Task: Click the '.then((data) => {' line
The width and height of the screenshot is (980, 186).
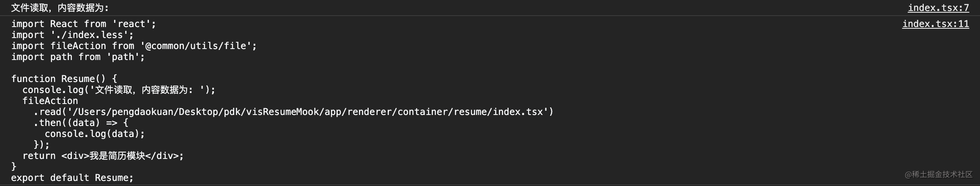Action: click(x=80, y=123)
